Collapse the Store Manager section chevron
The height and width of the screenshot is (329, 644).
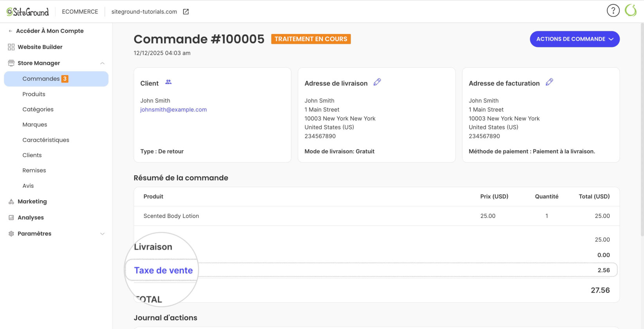coord(102,63)
